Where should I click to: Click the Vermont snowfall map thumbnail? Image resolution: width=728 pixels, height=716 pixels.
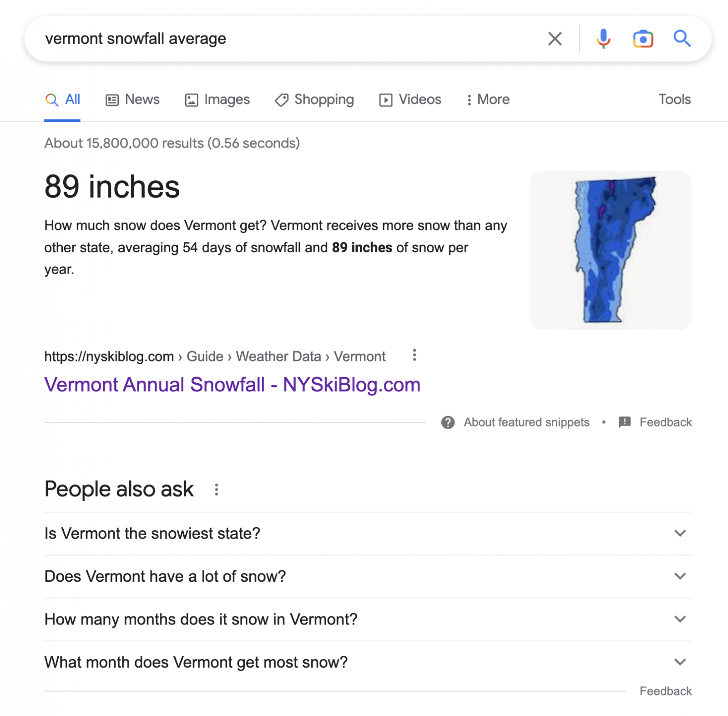tap(611, 250)
